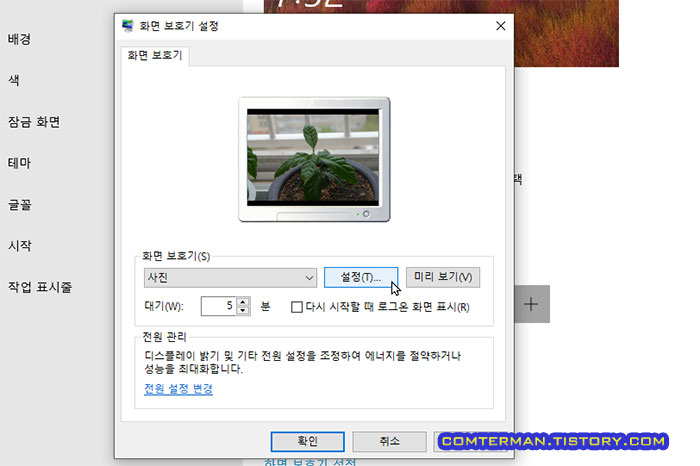
Task: Open 배경 in the Settings sidebar
Action: pos(19,39)
